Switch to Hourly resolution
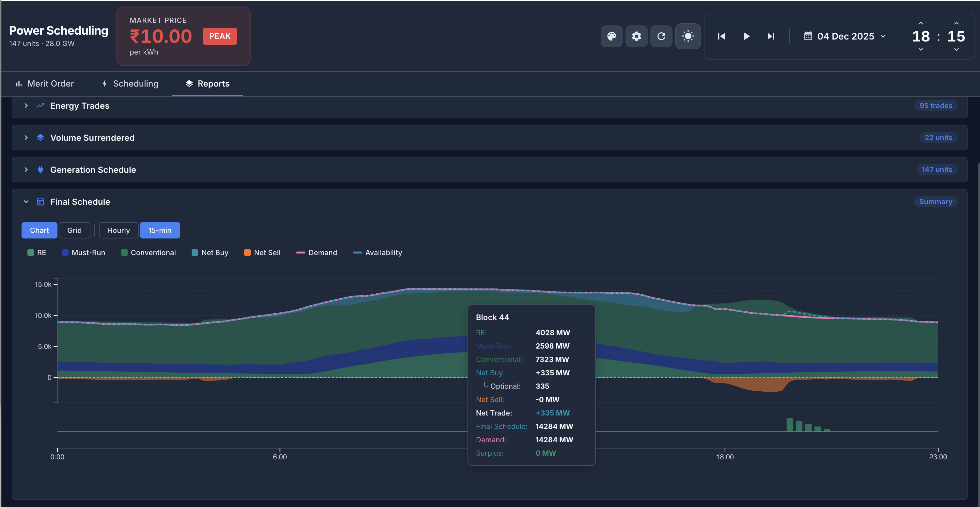The height and width of the screenshot is (507, 980). pos(118,230)
